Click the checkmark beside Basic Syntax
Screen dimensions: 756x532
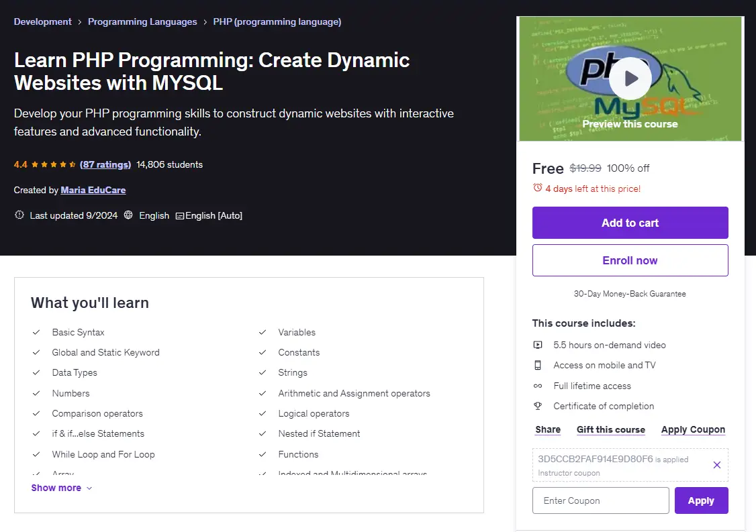point(36,332)
